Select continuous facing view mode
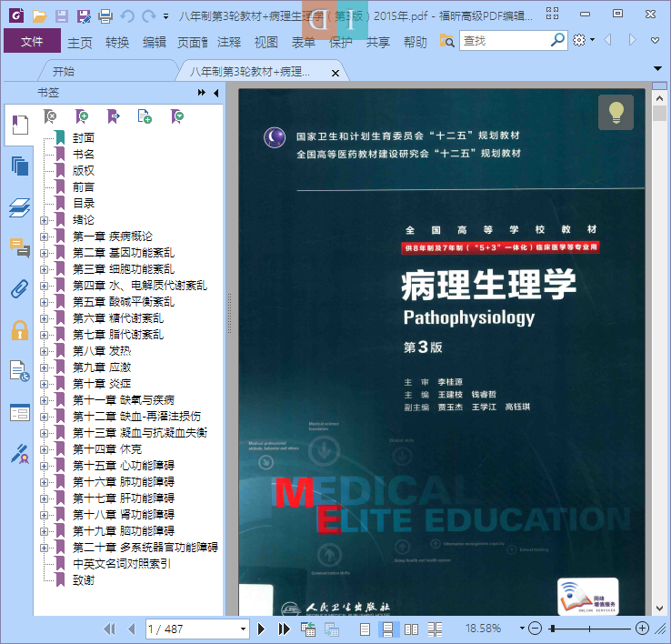 click(x=435, y=629)
